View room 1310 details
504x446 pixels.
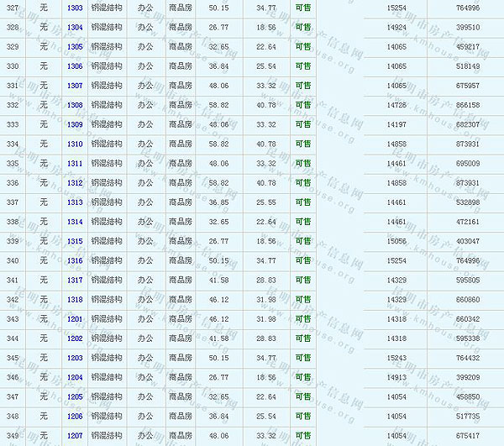coord(75,144)
